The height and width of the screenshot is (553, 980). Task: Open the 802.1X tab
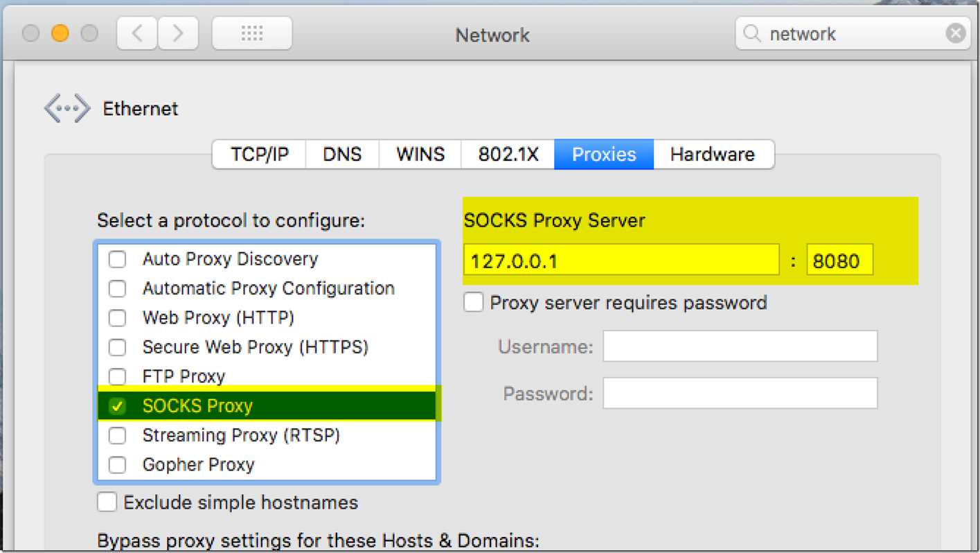(x=508, y=154)
